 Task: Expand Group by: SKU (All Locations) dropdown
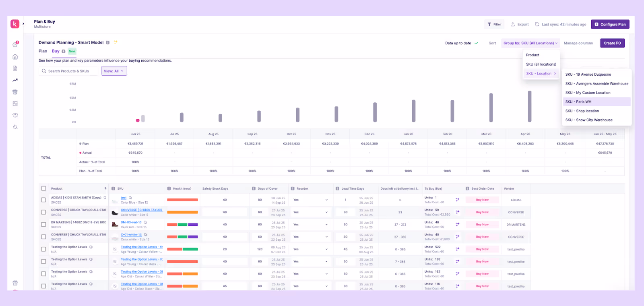pos(530,43)
